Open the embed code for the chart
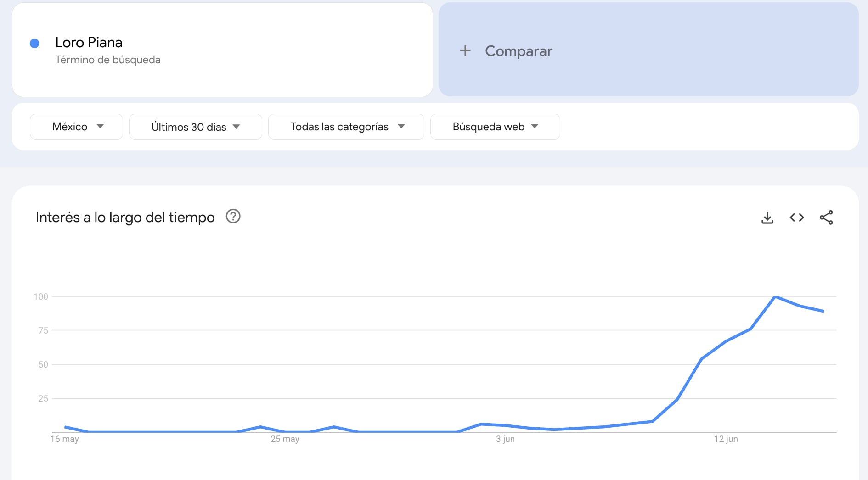The image size is (868, 480). point(796,218)
